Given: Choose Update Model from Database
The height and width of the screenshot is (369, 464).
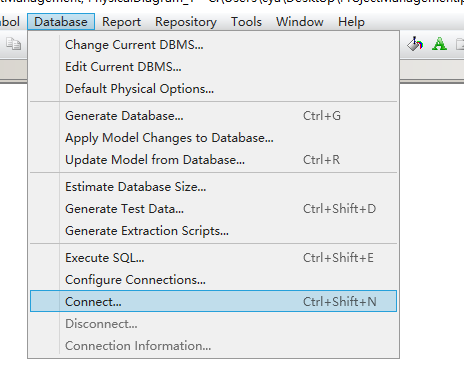Looking at the screenshot, I should [x=213, y=160].
